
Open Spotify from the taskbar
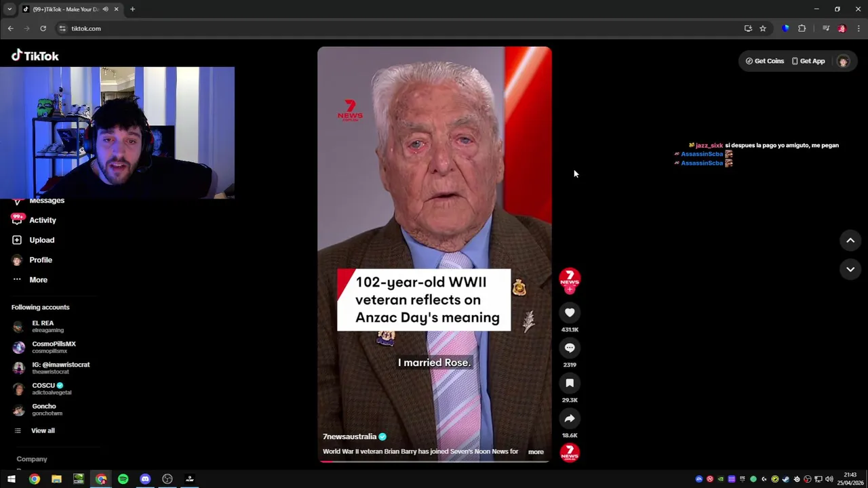coord(123,479)
